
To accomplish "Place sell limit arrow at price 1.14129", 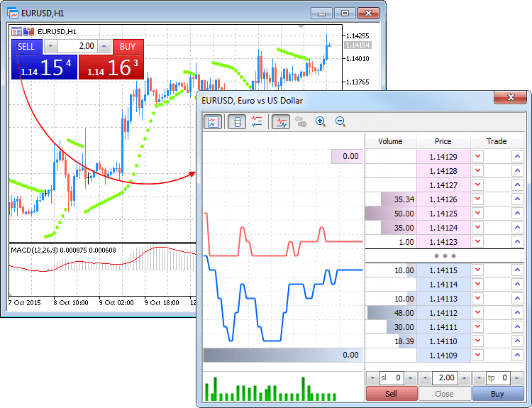I will pos(477,157).
